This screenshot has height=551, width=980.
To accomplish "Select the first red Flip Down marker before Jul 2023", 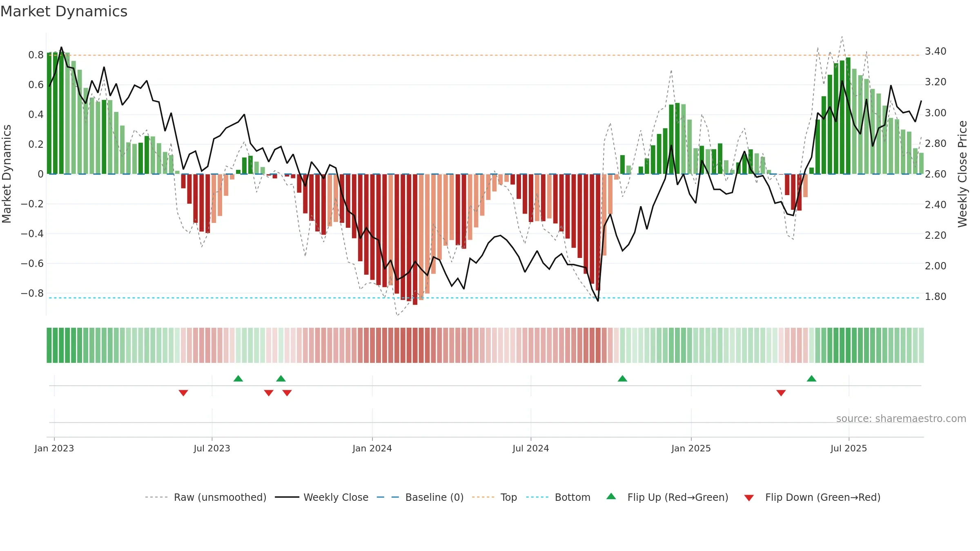I will 183,393.
